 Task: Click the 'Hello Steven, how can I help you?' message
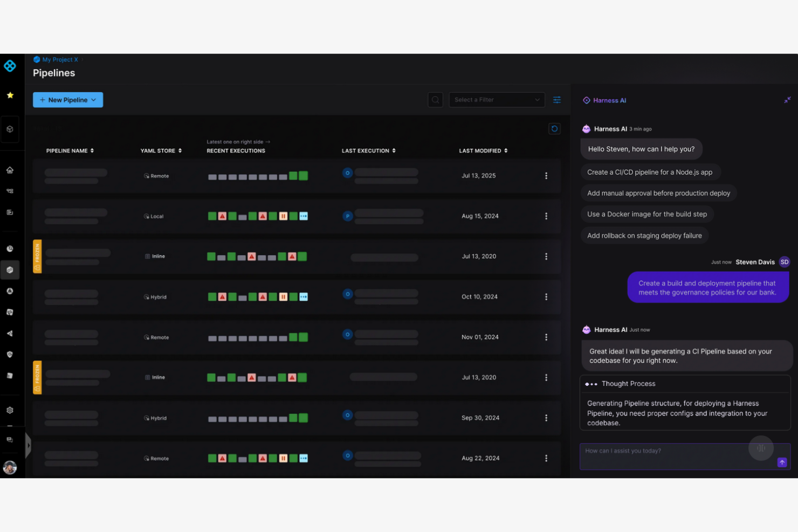641,149
